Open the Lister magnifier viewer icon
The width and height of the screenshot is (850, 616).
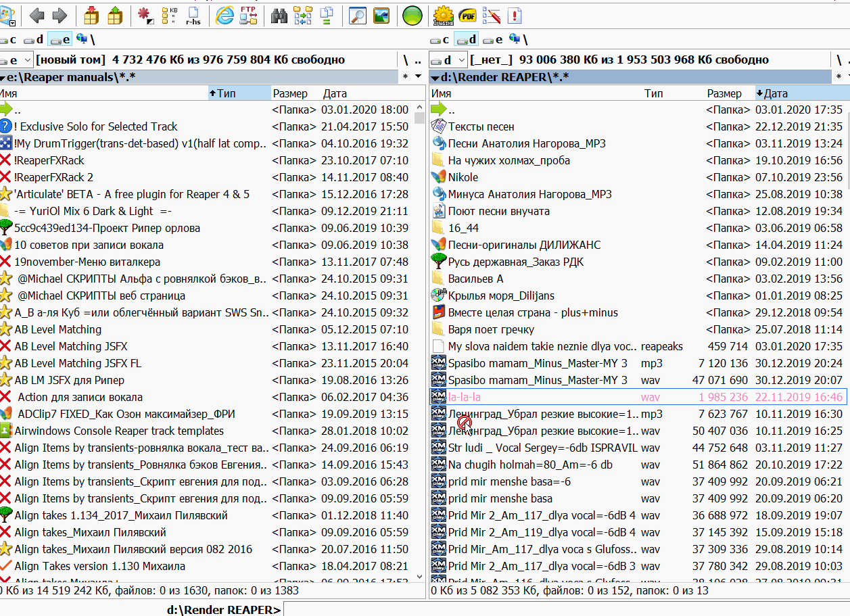tap(358, 15)
